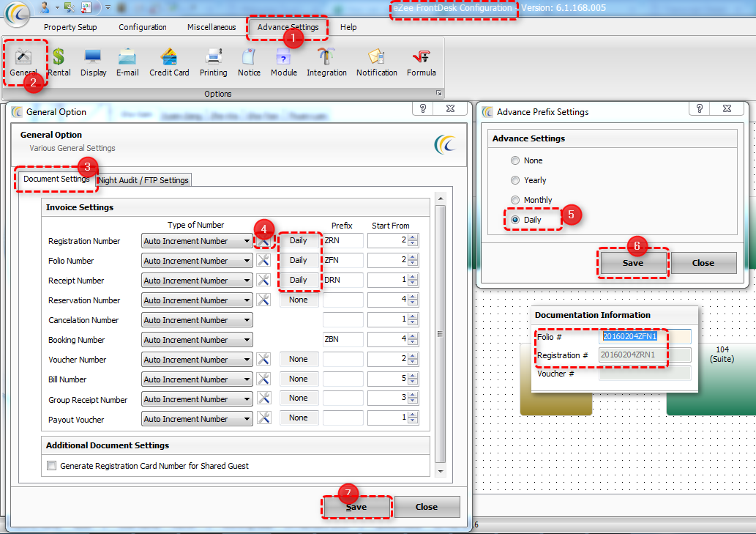Expand Booking Number type dropdown
Viewport: 756px width, 534px height.
click(247, 340)
